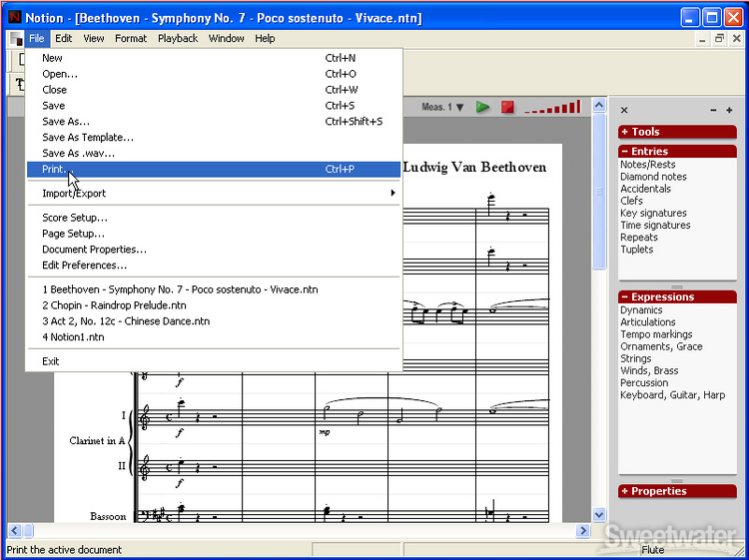The width and height of the screenshot is (749, 560).
Task: Restore the inner document window
Action: pyautogui.click(x=719, y=39)
